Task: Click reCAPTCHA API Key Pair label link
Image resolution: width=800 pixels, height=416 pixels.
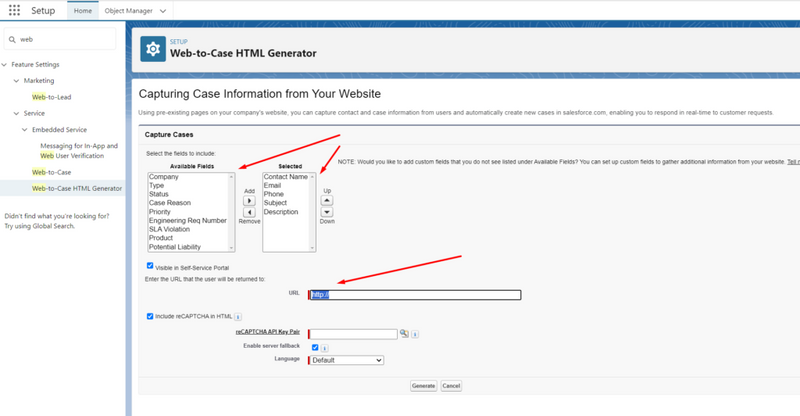Action: [x=267, y=332]
